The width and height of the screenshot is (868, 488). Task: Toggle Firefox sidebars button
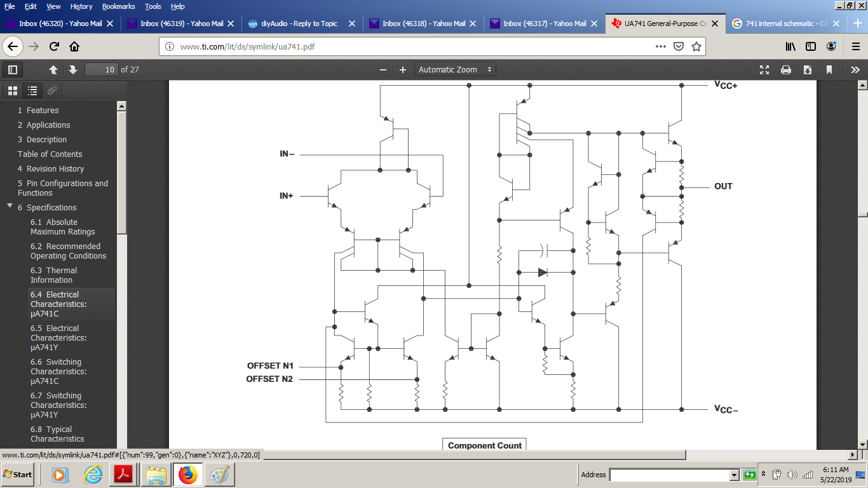(811, 46)
